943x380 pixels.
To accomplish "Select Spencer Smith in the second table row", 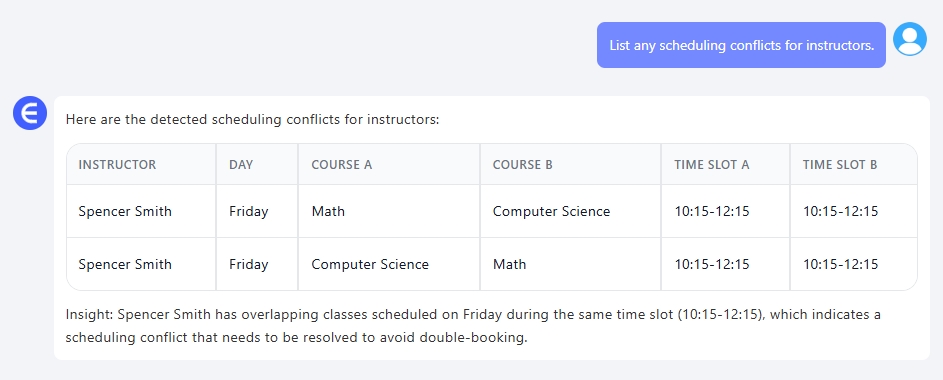I will tap(125, 265).
